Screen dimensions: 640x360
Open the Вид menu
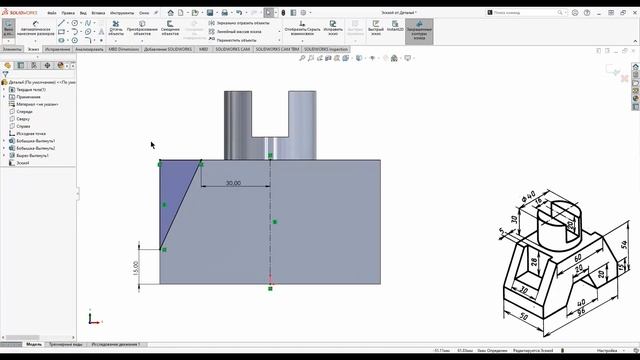click(x=83, y=13)
